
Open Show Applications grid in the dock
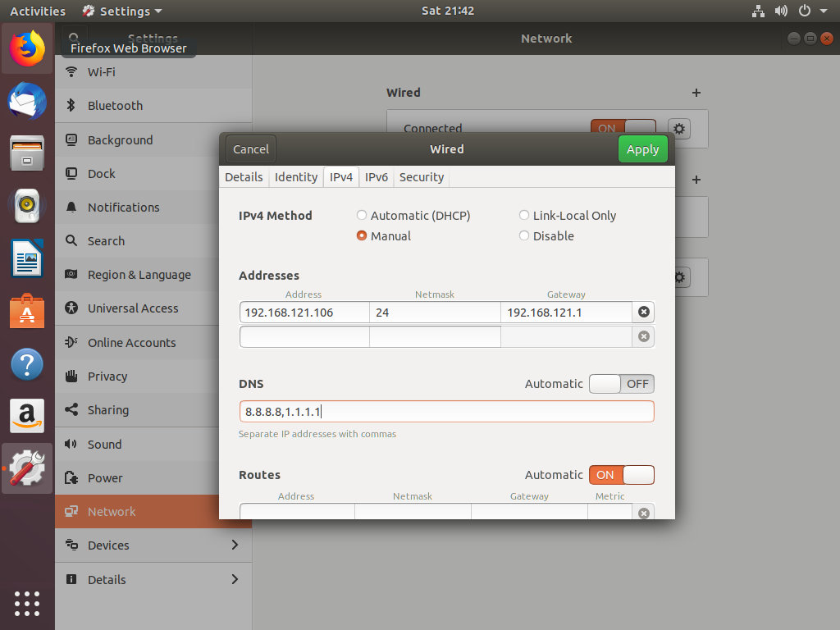[x=27, y=605]
